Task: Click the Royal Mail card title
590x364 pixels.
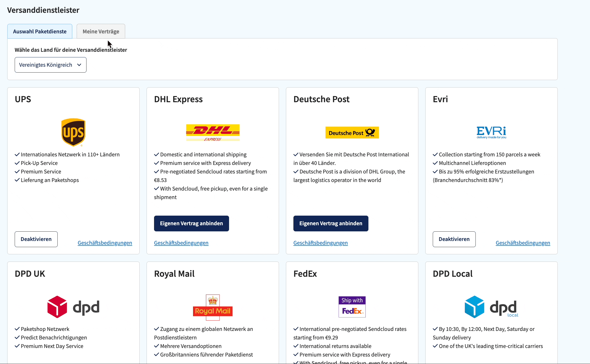Action: [174, 274]
